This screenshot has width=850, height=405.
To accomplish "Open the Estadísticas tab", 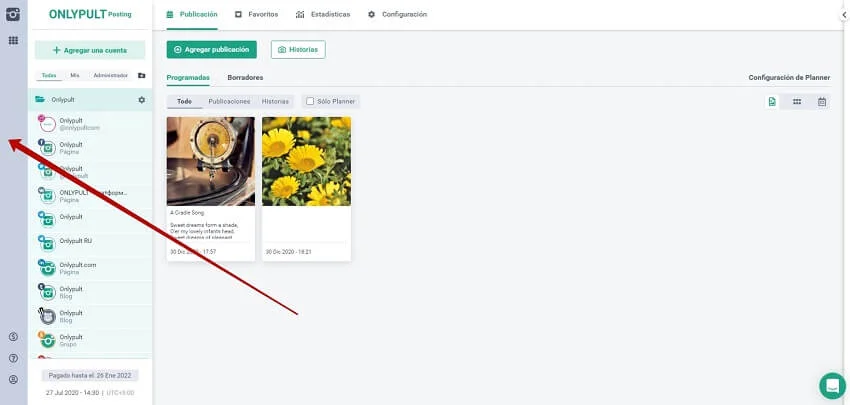I will tap(323, 15).
